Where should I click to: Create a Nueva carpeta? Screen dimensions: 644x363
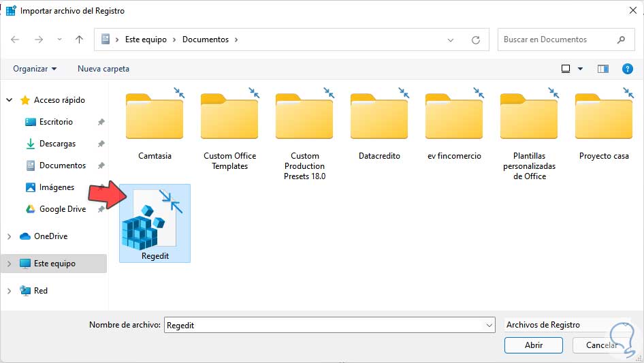coord(103,69)
